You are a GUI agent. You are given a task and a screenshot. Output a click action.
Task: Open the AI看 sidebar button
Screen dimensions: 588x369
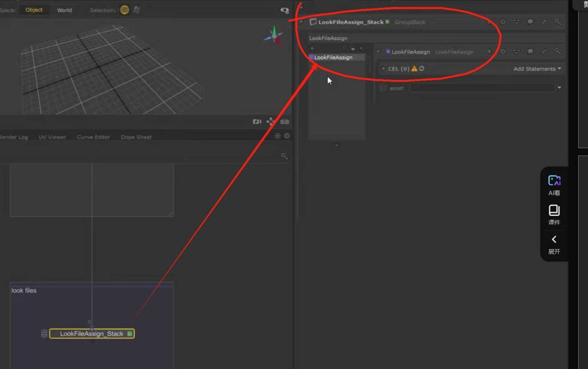[554, 185]
